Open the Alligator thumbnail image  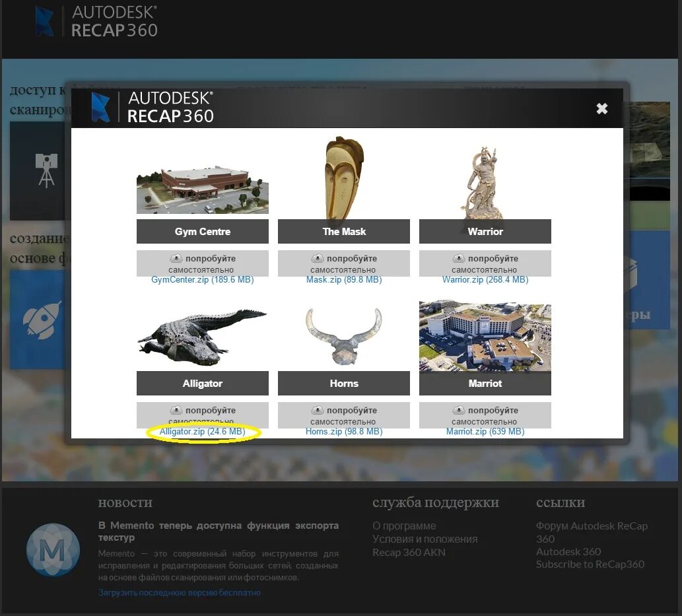[x=202, y=337]
